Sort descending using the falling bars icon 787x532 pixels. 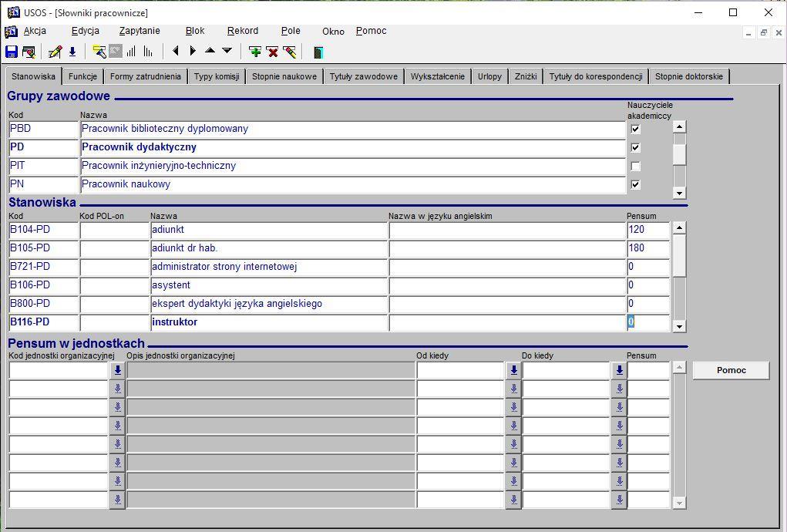[148, 52]
